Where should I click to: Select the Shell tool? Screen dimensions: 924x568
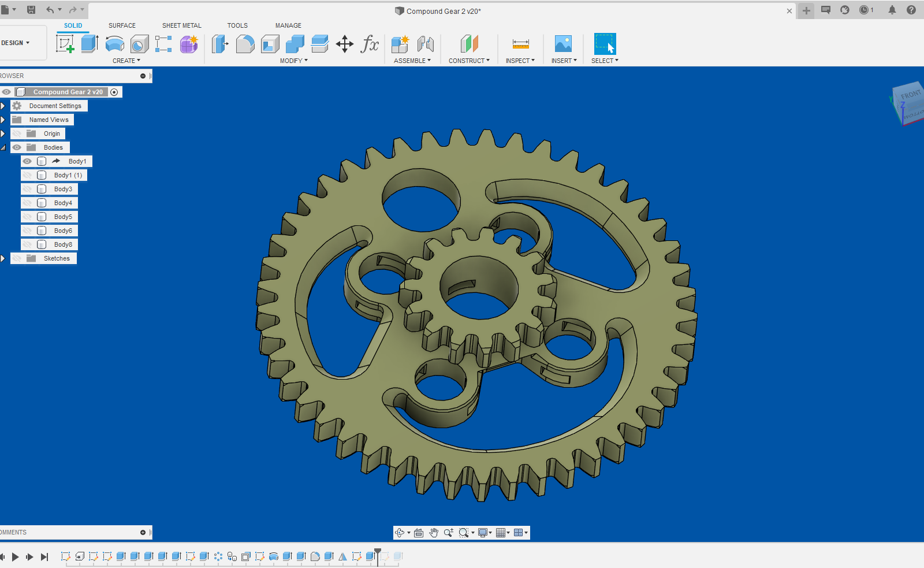tap(270, 44)
